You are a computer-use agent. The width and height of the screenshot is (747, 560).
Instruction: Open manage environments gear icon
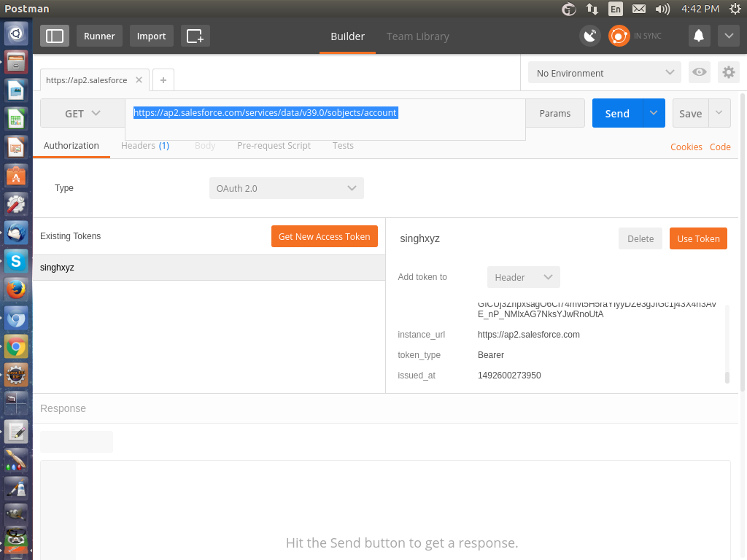(x=729, y=72)
